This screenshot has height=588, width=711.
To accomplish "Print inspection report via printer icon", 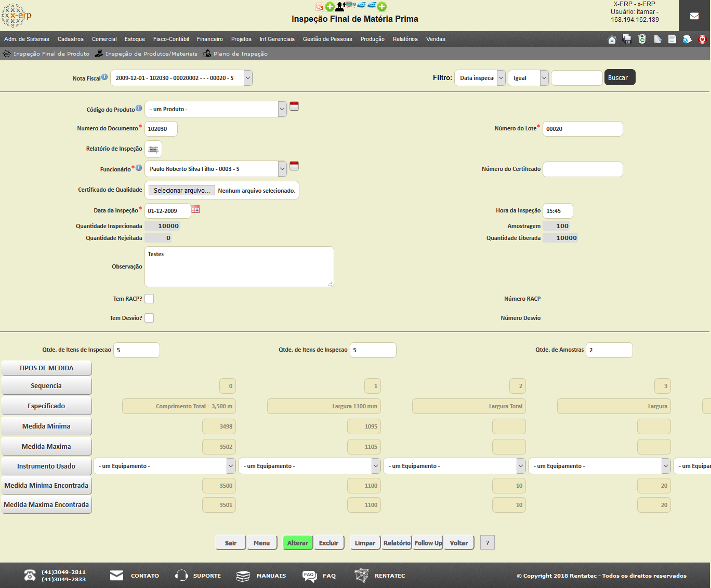I will click(153, 150).
